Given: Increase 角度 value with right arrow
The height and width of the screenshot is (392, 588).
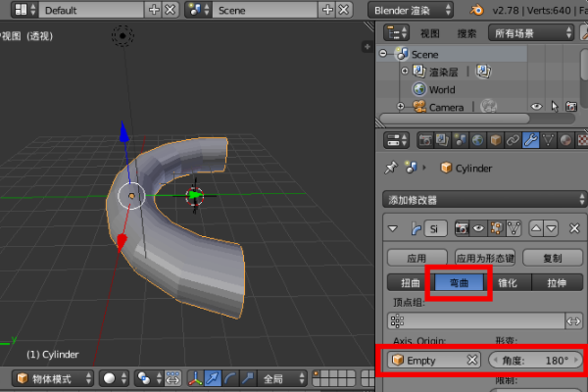Looking at the screenshot, I should (576, 361).
